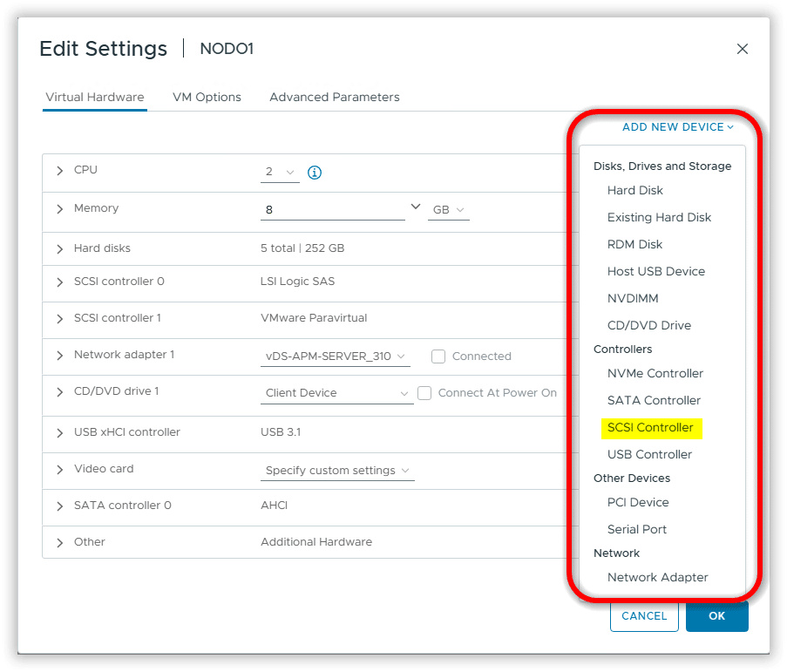The image size is (787, 672).
Task: Expand the Video card row
Action: point(60,469)
